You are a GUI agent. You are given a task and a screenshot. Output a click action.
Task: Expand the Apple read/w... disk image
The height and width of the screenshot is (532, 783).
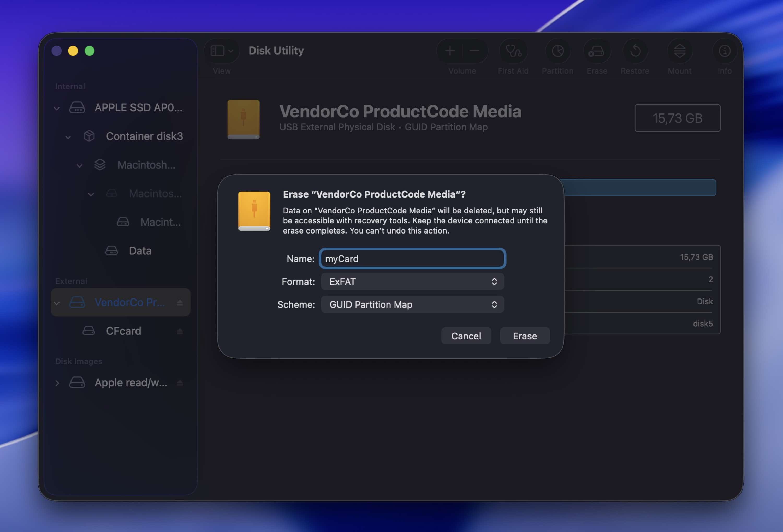(x=57, y=383)
